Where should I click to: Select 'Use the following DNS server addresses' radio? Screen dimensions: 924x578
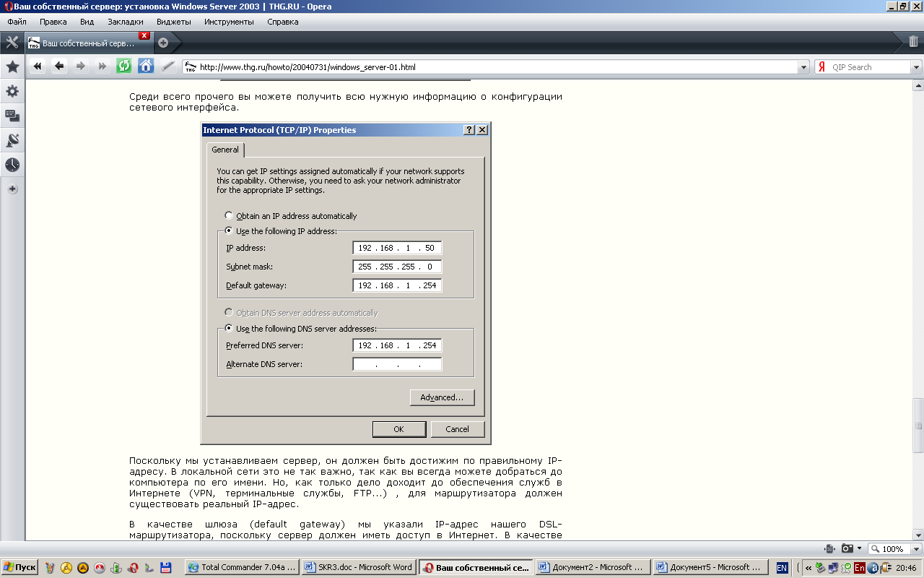pyautogui.click(x=229, y=329)
